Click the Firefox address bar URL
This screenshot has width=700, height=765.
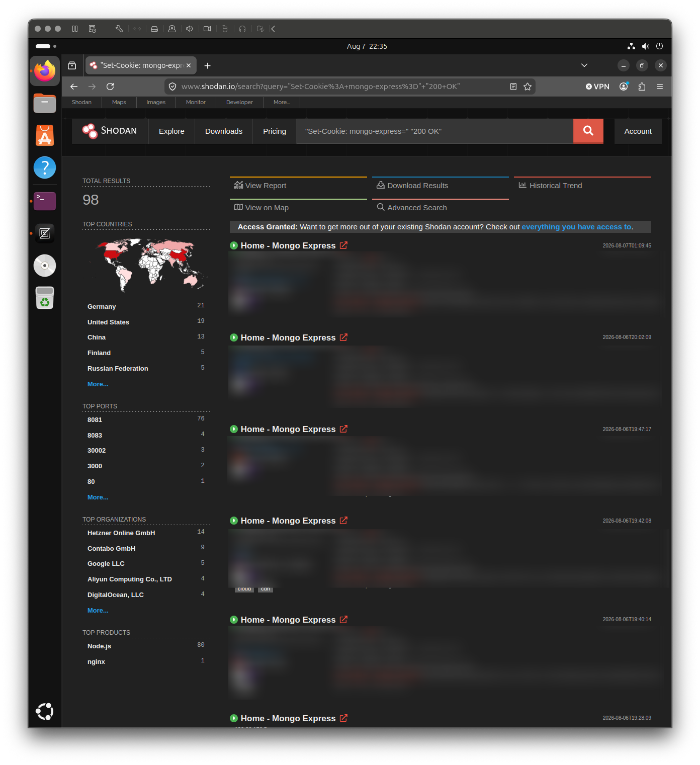tap(320, 87)
